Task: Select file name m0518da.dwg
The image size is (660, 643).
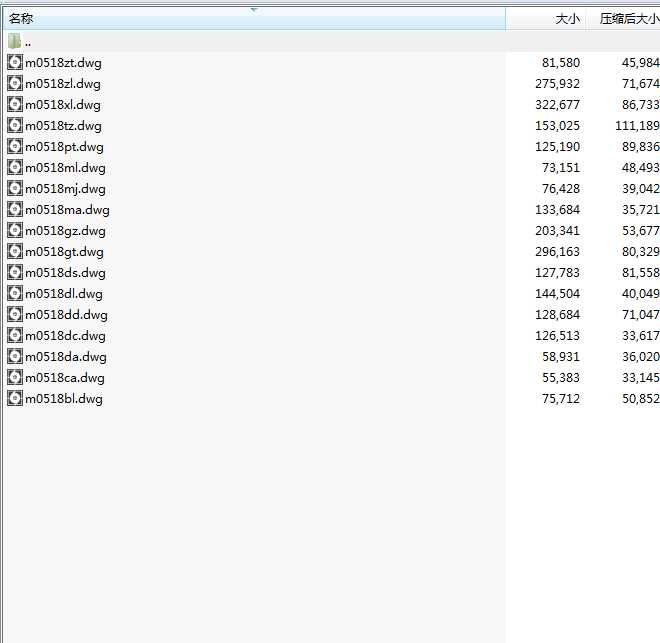Action: [66, 358]
